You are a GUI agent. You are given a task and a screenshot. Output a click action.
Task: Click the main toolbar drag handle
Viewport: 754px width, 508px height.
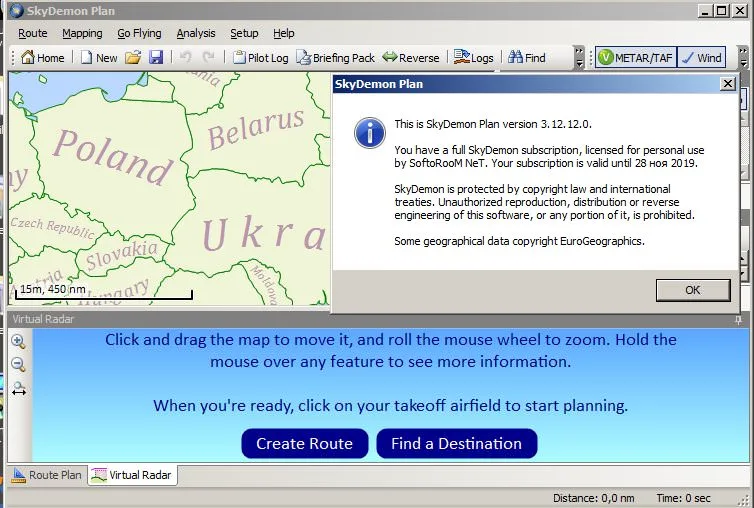13,58
